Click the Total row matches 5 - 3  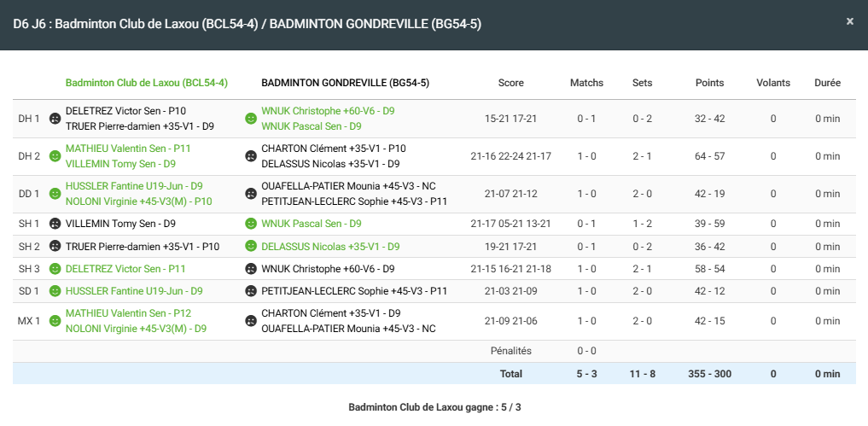(x=586, y=374)
